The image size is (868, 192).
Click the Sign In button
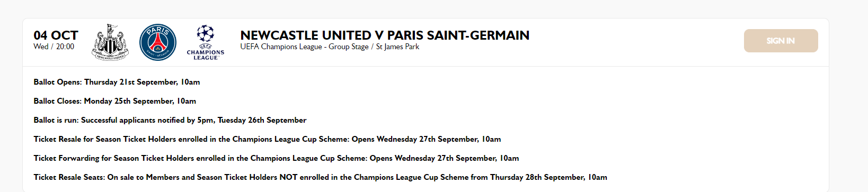(x=781, y=41)
